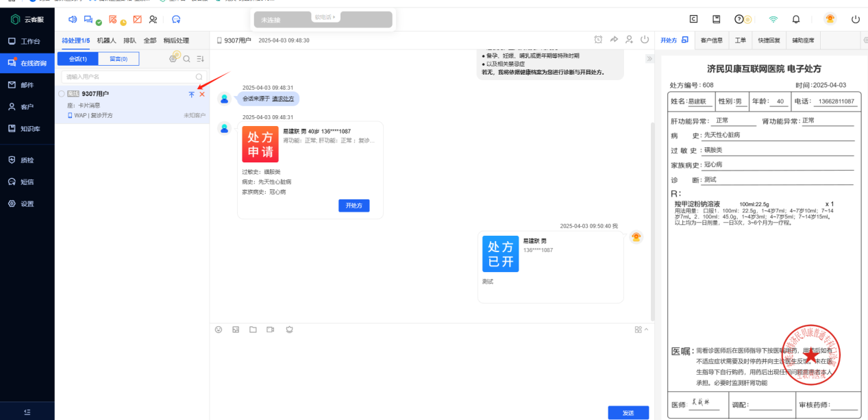Click the green Wi-Fi network status icon
This screenshot has width=868, height=420.
(x=773, y=19)
